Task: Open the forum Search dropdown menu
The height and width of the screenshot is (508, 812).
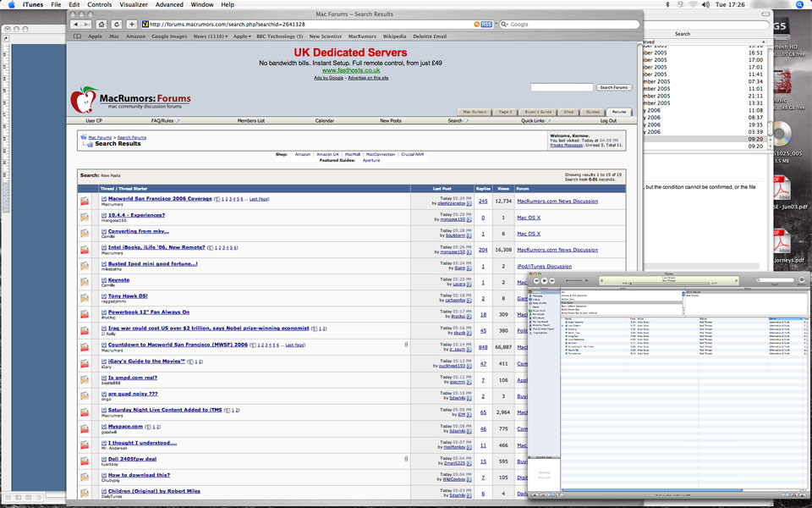Action: pyautogui.click(x=458, y=121)
